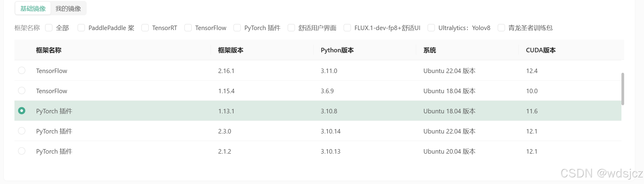Viewport: 644px width, 184px height.
Task: Choose TensorFlow 1.15.4 image radio button
Action: coord(22,90)
